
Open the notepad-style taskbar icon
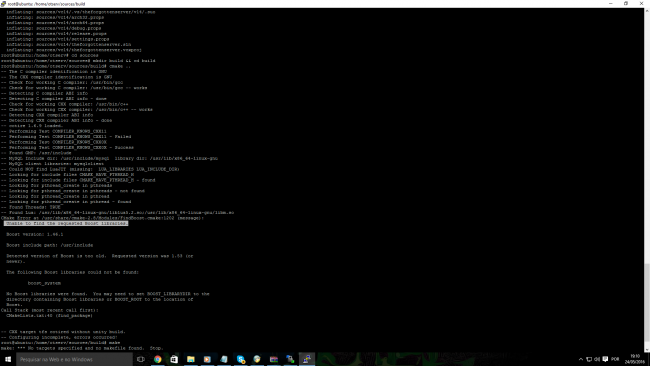point(224,359)
